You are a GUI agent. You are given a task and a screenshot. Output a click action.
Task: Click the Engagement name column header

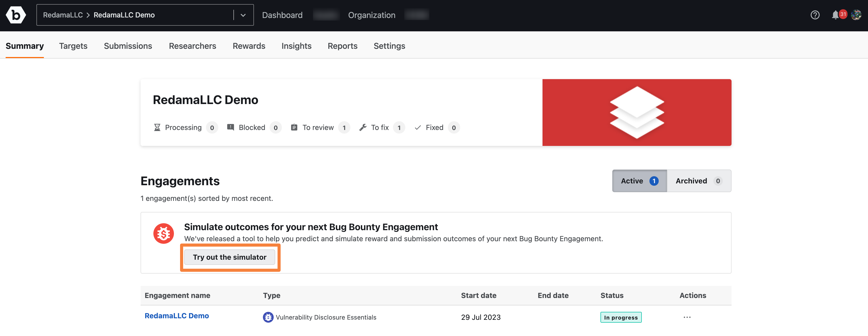[177, 295]
